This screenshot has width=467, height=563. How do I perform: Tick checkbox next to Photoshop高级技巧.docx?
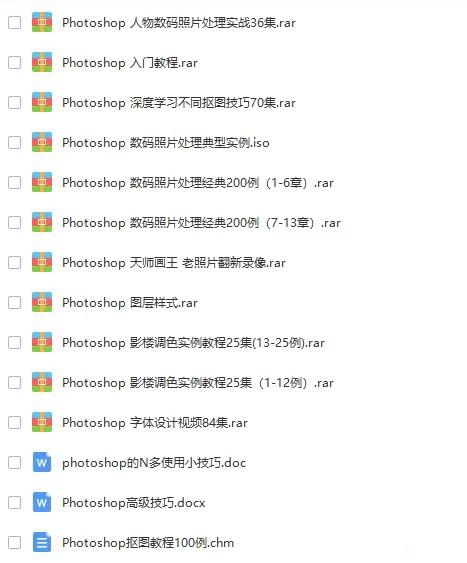[14, 502]
